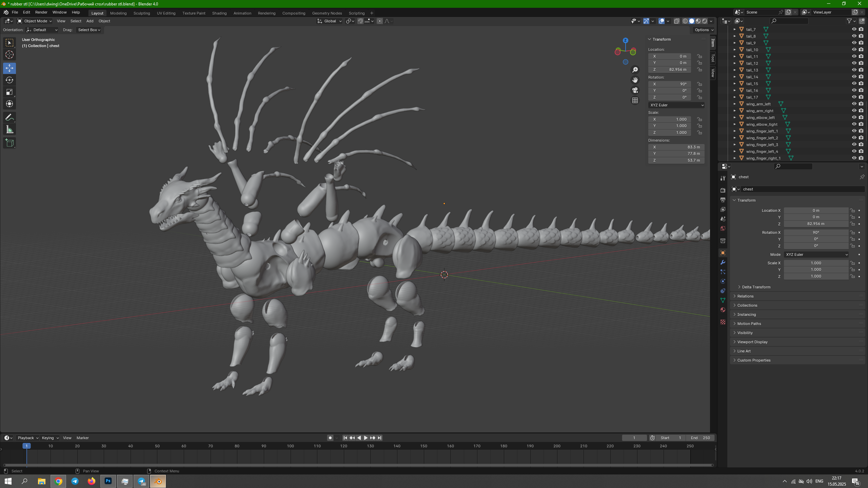The height and width of the screenshot is (488, 868).
Task: Hide wing_arm_left with its eye icon
Action: (854, 104)
